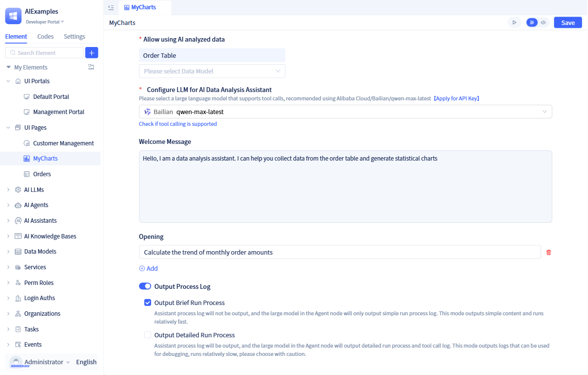Expand the Data Models node
The image size is (588, 375).
click(8, 252)
